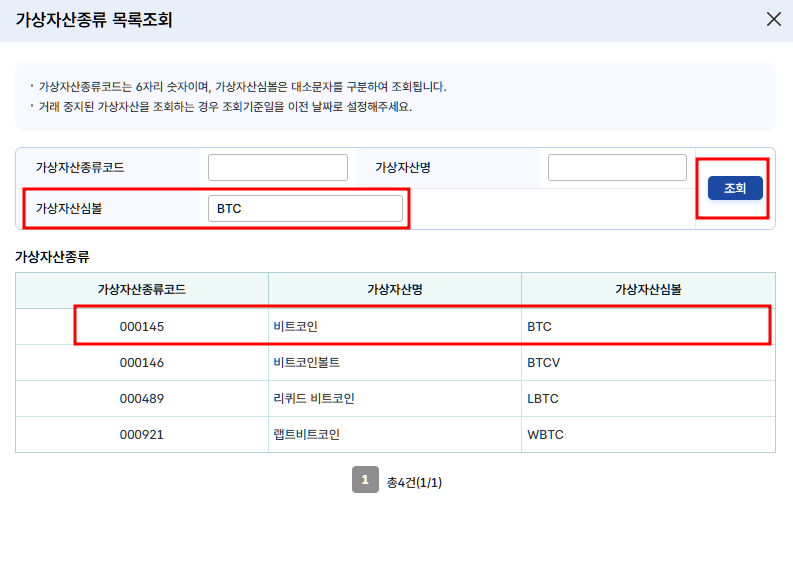
Task: Focus the 가상자산명 input field
Action: tap(617, 167)
